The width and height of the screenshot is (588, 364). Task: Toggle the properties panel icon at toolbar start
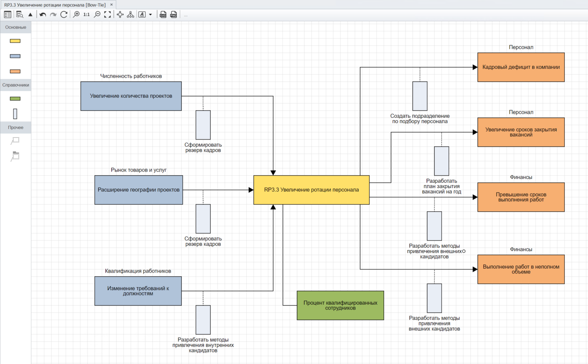7,14
